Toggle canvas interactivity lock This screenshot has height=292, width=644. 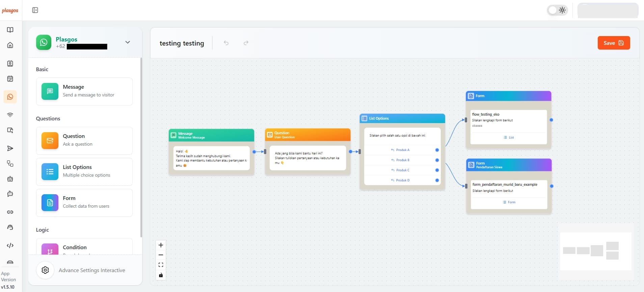coord(161,275)
